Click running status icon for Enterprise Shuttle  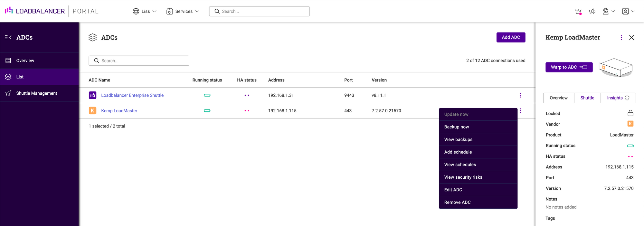tap(207, 95)
